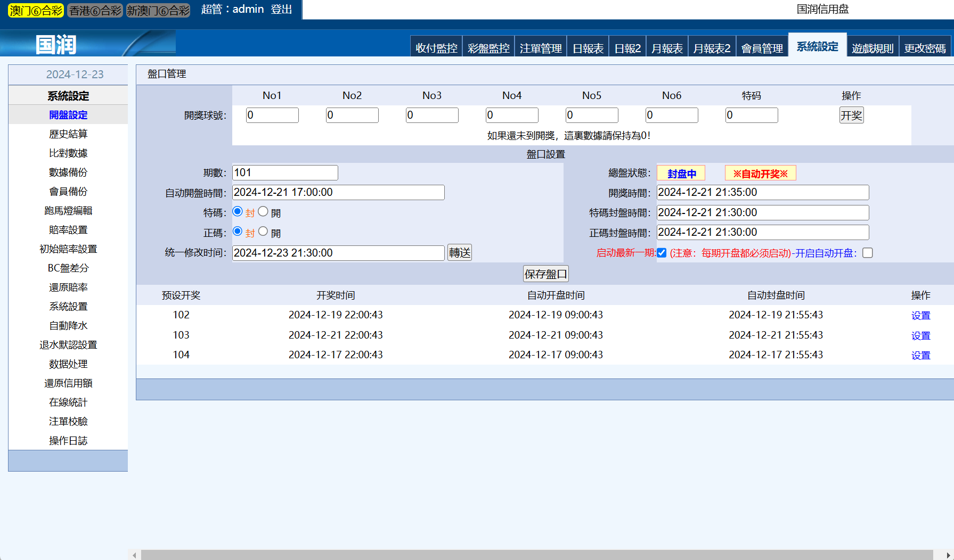The height and width of the screenshot is (560, 954).
Task: Open the 彩盤監控 tab
Action: point(488,48)
